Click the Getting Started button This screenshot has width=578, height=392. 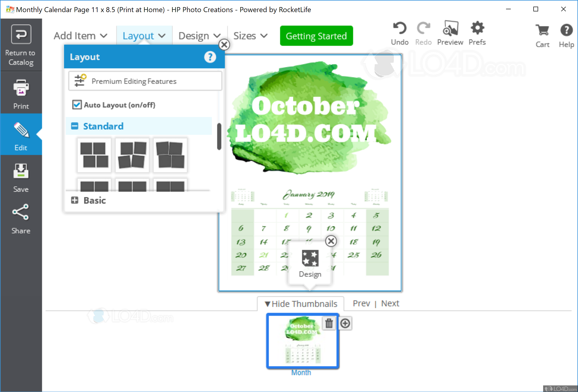(316, 36)
